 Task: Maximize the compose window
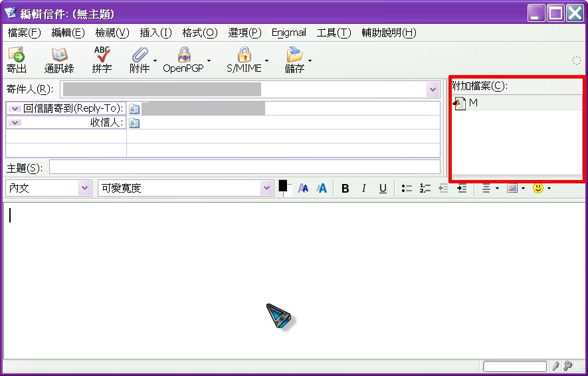coord(555,13)
